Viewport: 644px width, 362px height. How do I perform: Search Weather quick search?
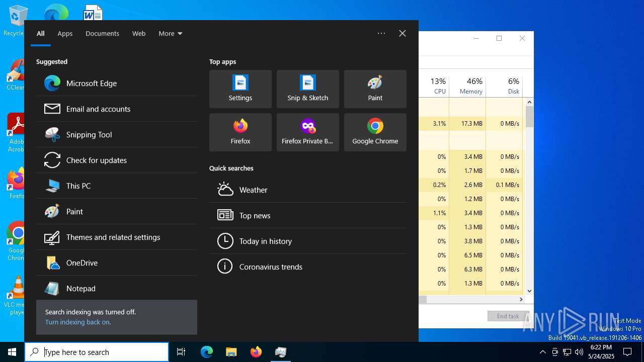click(308, 190)
